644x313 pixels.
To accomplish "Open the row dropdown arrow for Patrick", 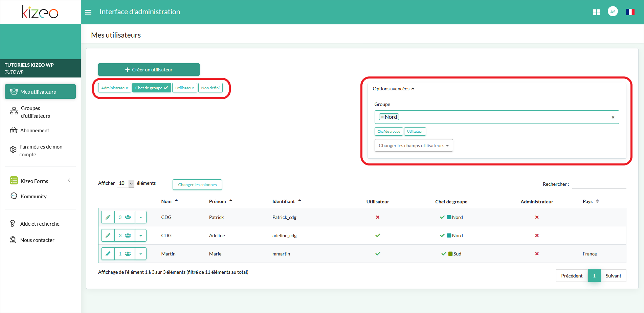I will (x=141, y=217).
